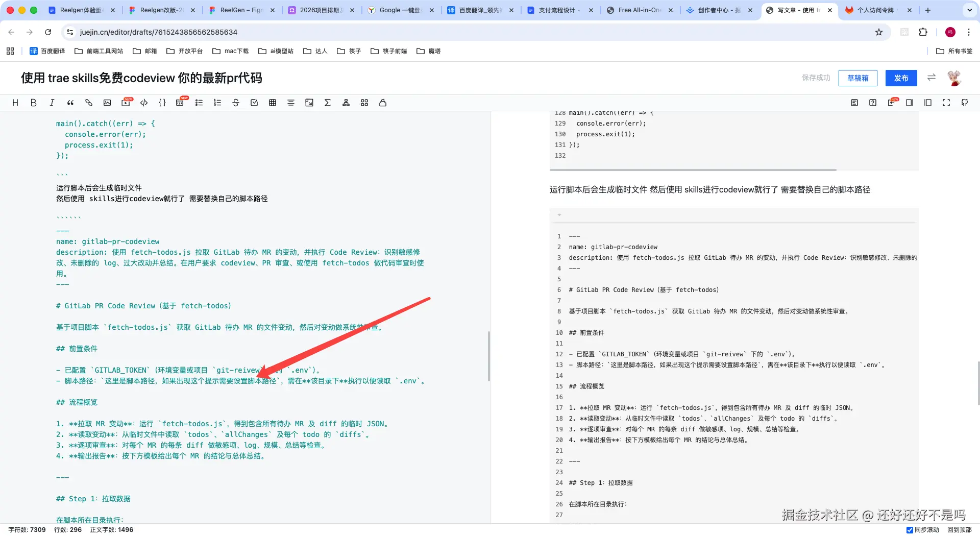This screenshot has height=536, width=980.
Task: Insert a blockquote
Action: pos(70,103)
